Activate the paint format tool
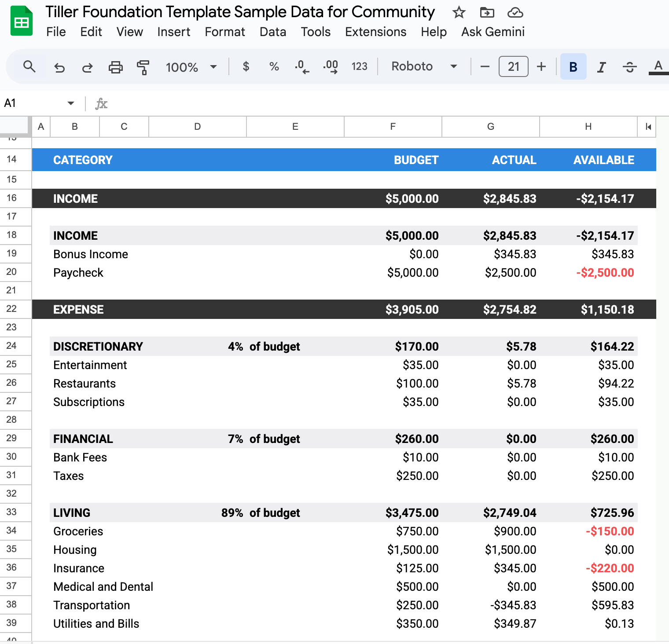The width and height of the screenshot is (669, 644). click(143, 67)
